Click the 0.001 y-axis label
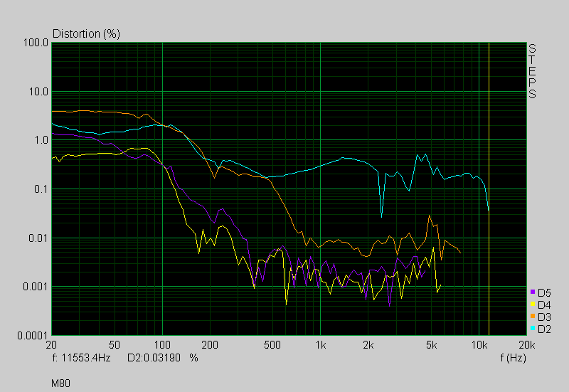This screenshot has height=392, width=569. [x=36, y=287]
